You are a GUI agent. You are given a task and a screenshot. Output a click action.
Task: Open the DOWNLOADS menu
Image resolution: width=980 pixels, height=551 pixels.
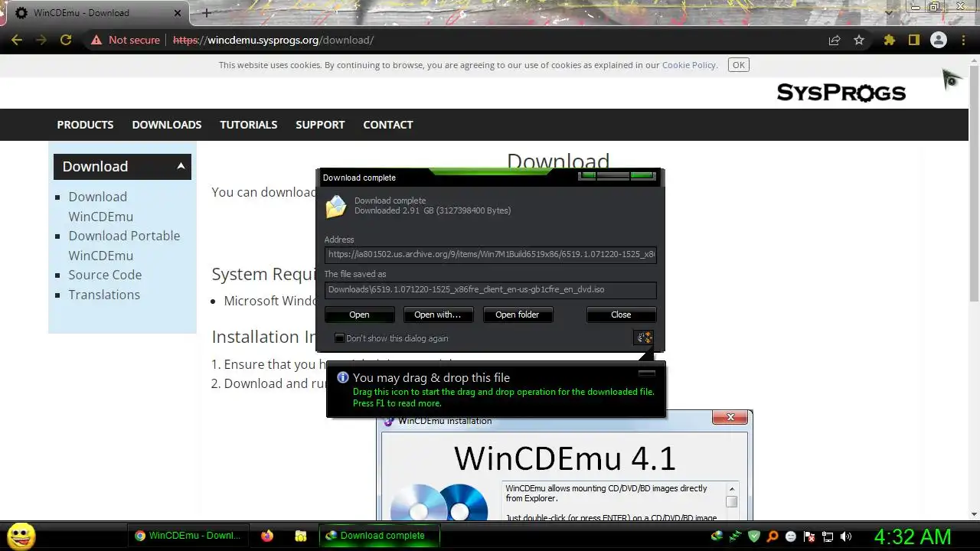click(x=167, y=125)
